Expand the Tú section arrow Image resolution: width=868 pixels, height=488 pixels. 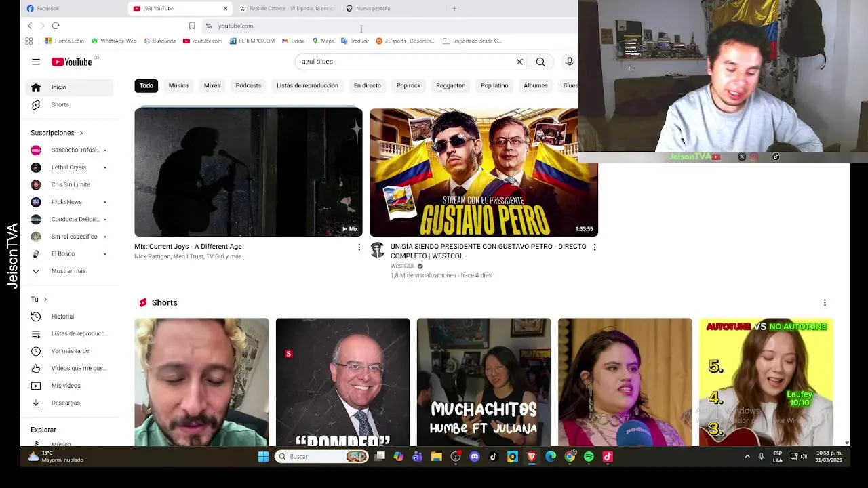click(45, 300)
